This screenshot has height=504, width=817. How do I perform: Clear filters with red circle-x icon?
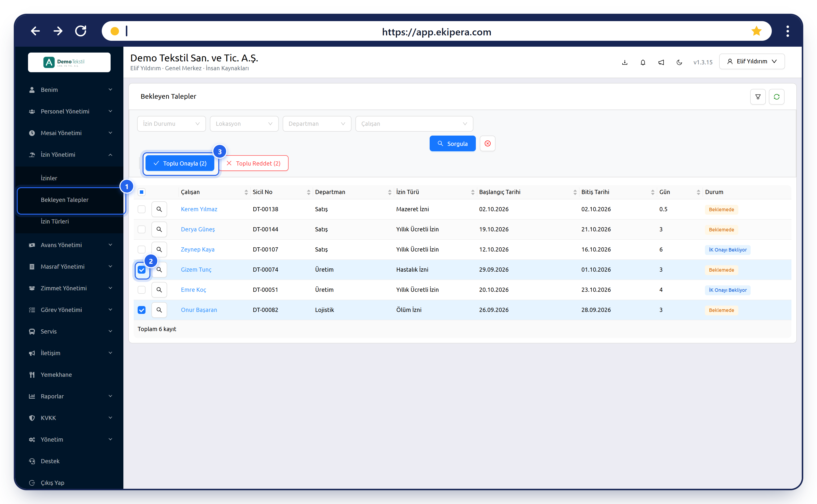click(x=487, y=144)
